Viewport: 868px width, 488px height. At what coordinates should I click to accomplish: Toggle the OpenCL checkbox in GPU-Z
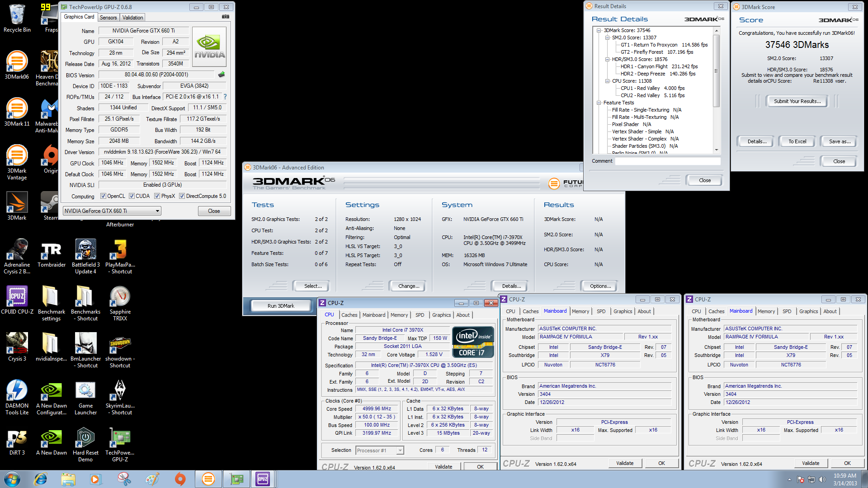[103, 196]
